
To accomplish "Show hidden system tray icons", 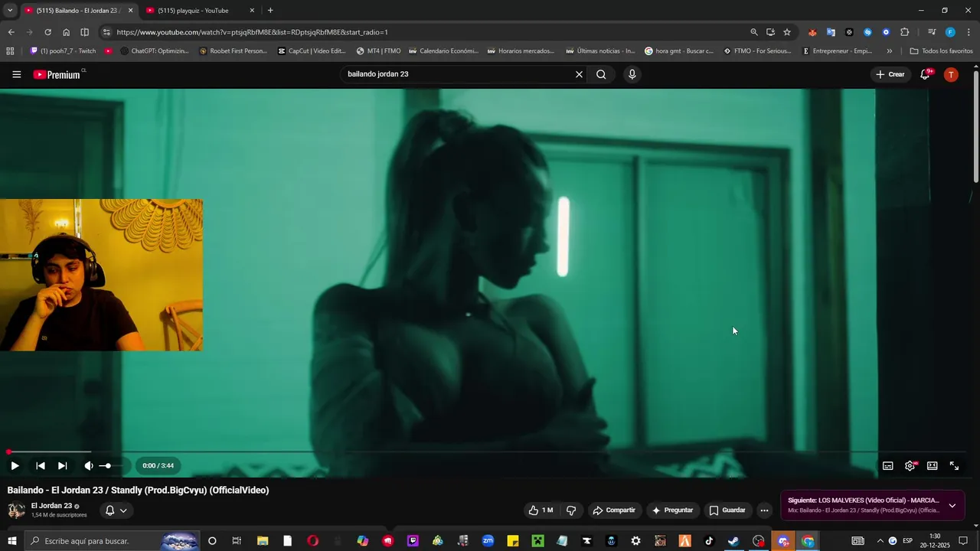I will [880, 541].
